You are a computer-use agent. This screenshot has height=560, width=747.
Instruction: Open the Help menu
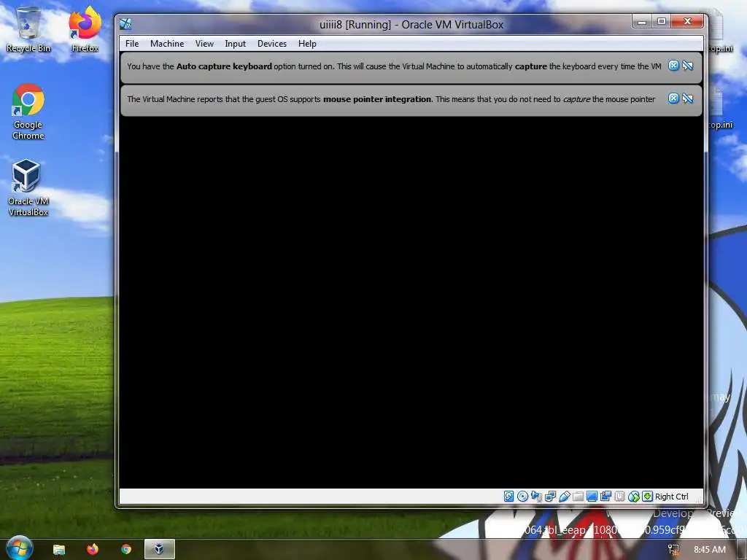pyautogui.click(x=307, y=43)
